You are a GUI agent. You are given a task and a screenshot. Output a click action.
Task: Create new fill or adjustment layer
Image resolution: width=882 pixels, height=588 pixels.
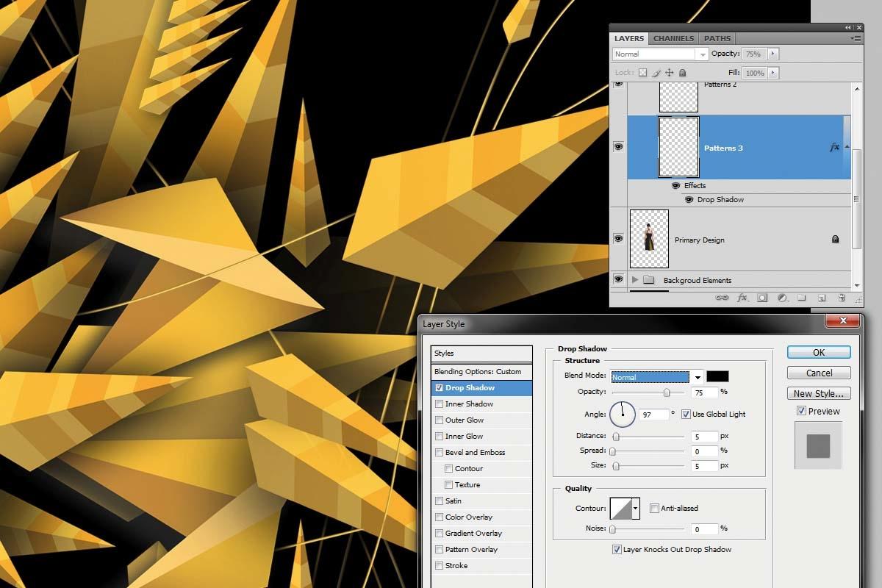click(782, 298)
